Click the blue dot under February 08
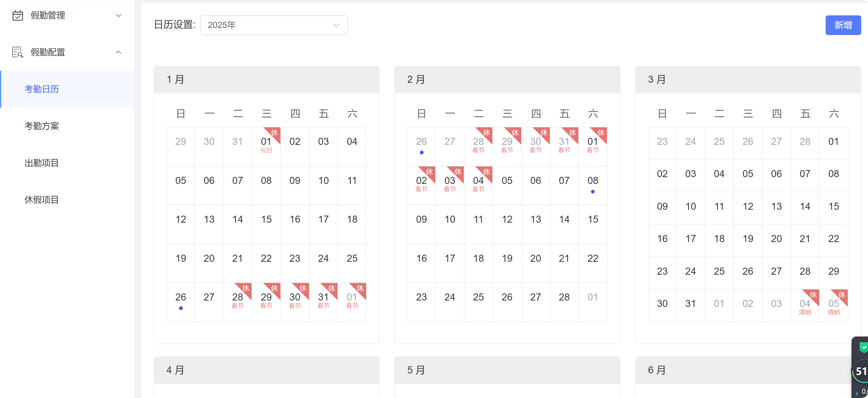 coord(593,192)
